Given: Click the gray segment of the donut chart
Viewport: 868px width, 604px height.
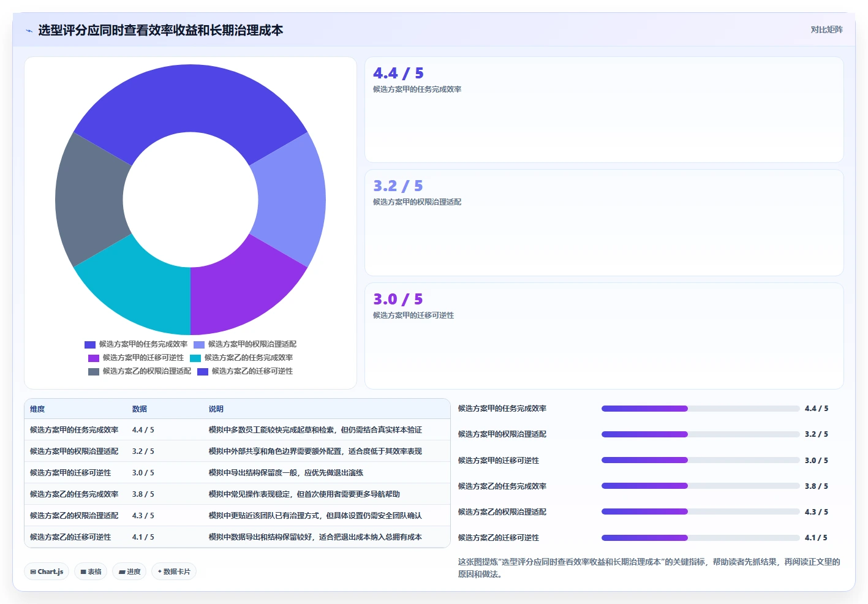Looking at the screenshot, I should 89,200.
